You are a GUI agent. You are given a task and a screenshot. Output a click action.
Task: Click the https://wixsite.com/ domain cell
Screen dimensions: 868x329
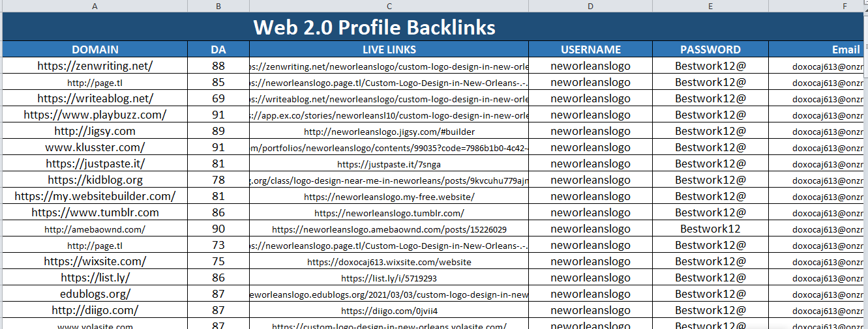point(95,261)
